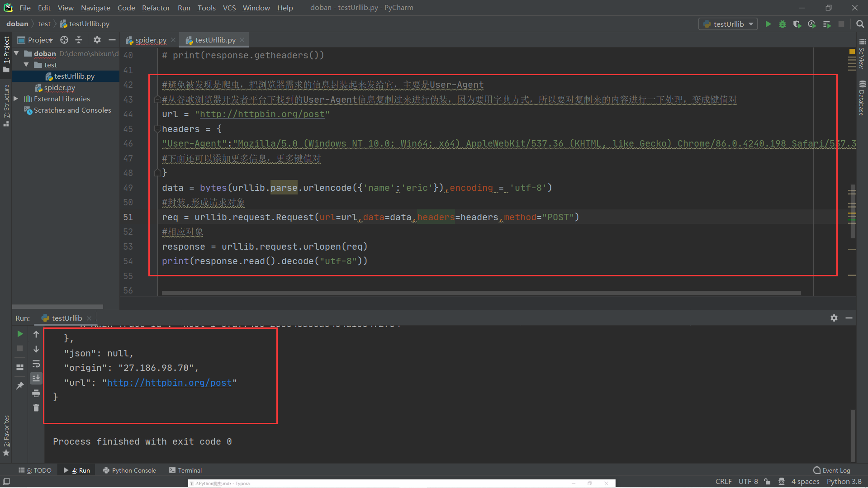The height and width of the screenshot is (488, 868).
Task: Click the 4 spaces indent setting
Action: point(805,482)
